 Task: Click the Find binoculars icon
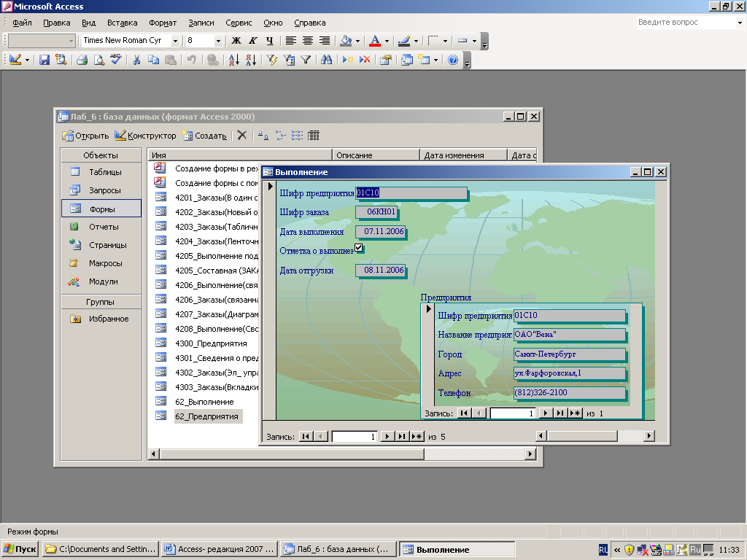tap(327, 61)
